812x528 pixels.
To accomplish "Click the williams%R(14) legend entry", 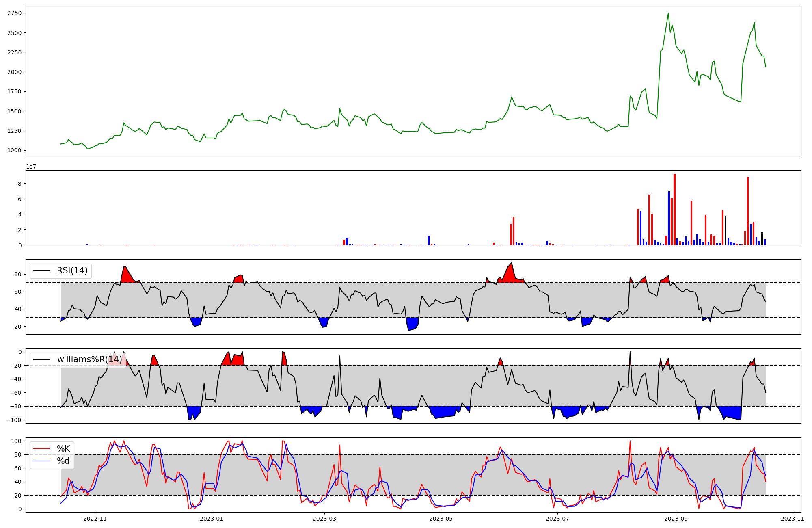I will 89,359.
